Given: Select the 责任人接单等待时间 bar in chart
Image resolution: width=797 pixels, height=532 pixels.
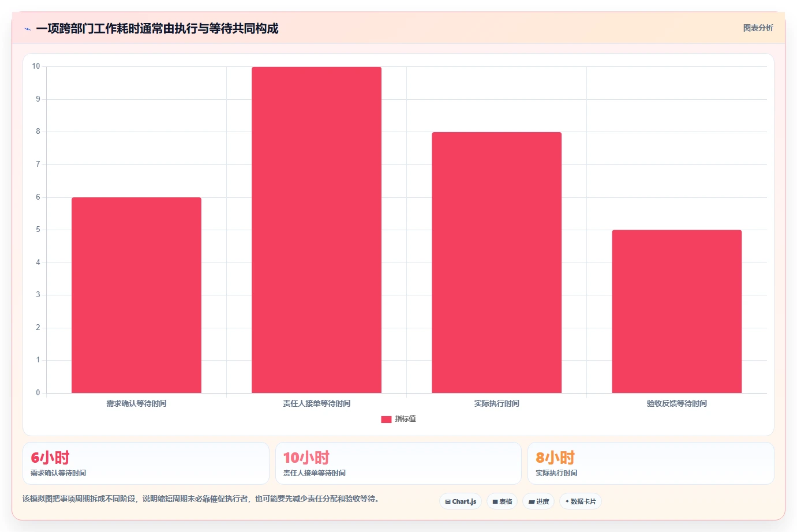Looking at the screenshot, I should pyautogui.click(x=316, y=230).
